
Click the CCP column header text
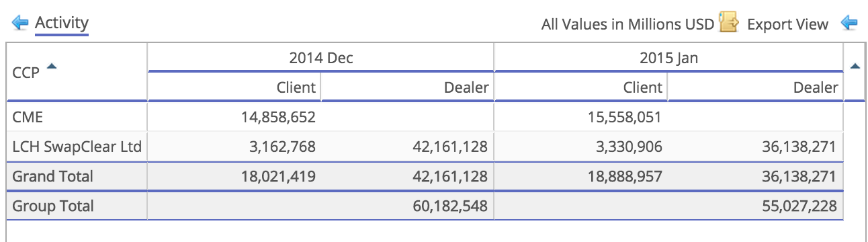26,72
